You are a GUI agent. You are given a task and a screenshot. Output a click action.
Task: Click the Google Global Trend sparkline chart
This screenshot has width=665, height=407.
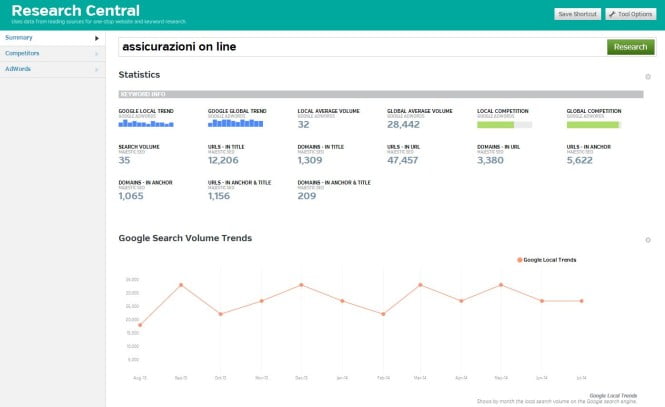pyautogui.click(x=235, y=124)
